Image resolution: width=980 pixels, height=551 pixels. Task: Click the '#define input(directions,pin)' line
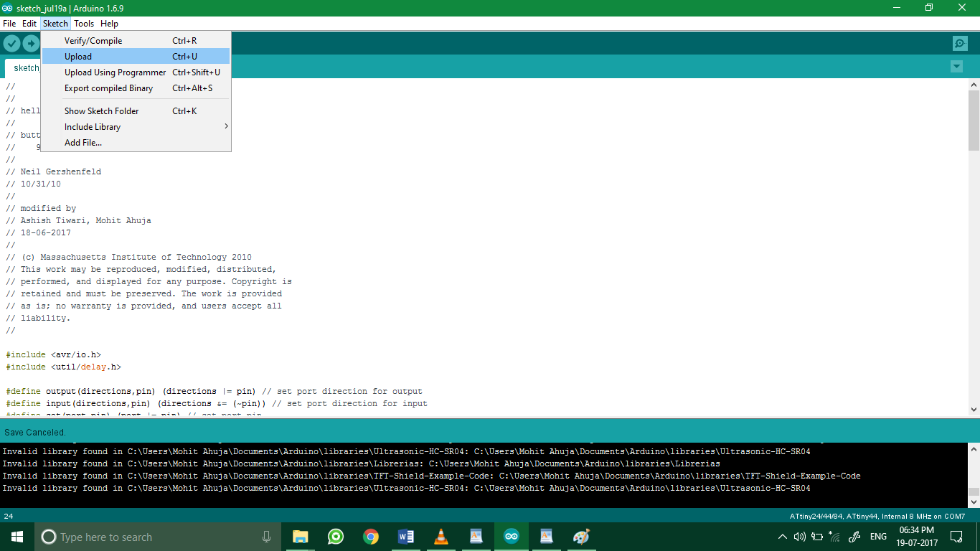click(217, 404)
